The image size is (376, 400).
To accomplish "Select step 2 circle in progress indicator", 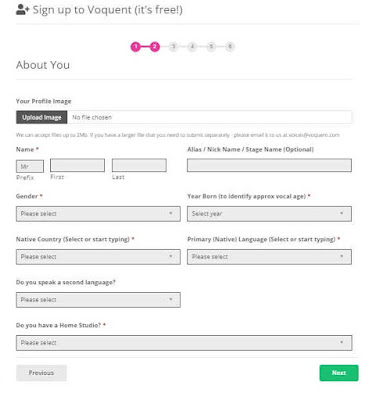I will point(155,47).
